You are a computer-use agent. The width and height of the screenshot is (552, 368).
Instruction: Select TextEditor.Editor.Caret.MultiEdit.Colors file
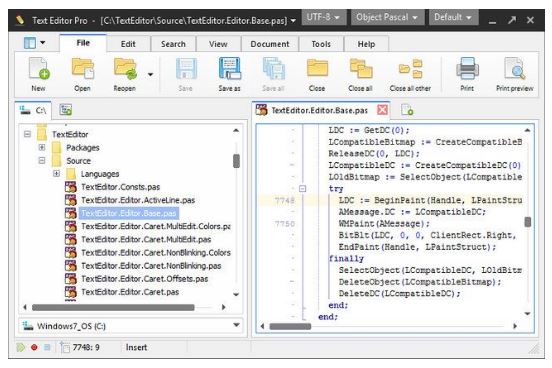(x=156, y=226)
